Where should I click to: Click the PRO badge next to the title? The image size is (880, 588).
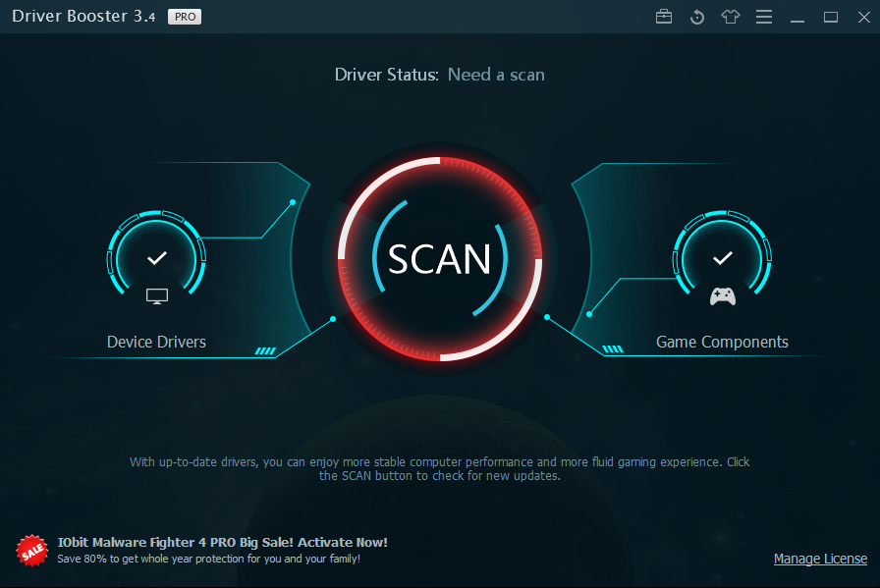(x=184, y=16)
